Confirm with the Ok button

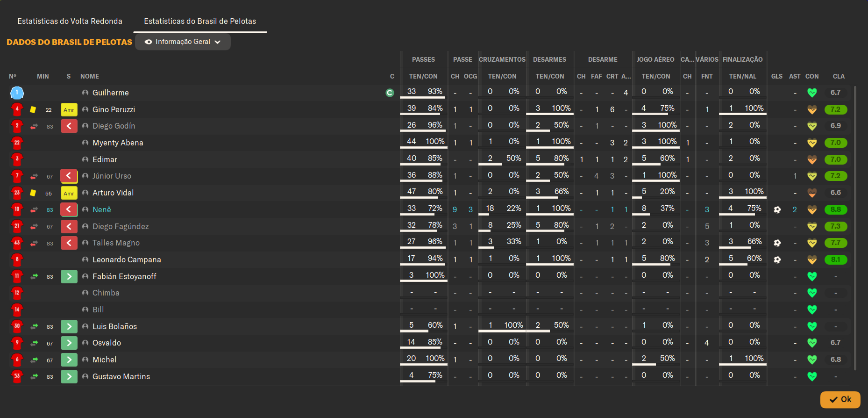[x=840, y=400]
